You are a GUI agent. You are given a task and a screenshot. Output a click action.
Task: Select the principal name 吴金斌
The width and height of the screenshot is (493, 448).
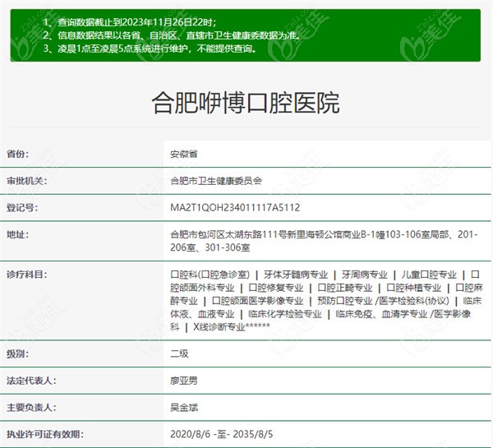point(182,406)
